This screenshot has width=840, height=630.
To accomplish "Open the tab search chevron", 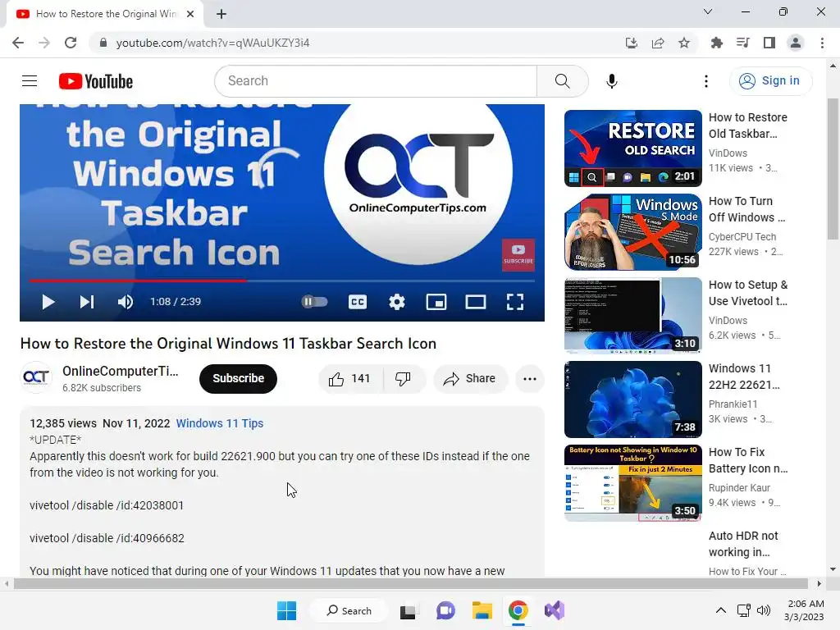I will (x=708, y=11).
